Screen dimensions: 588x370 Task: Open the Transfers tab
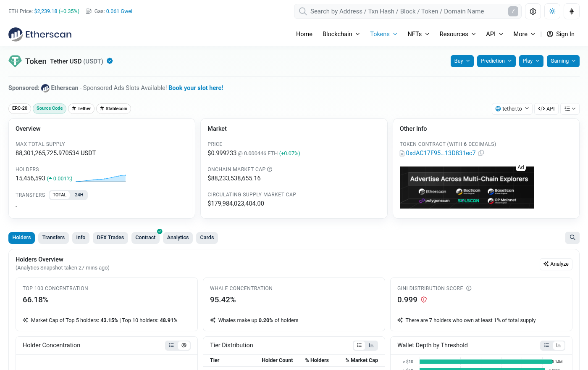tap(53, 238)
